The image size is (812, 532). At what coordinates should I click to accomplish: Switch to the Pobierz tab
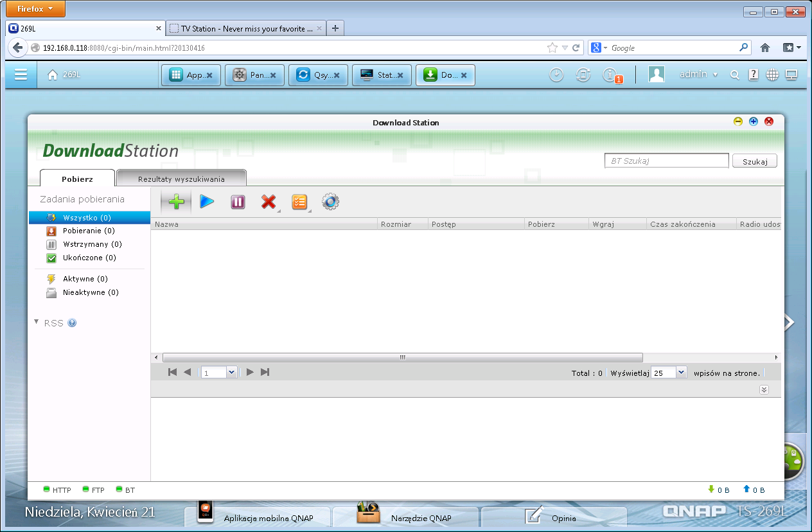[77, 179]
